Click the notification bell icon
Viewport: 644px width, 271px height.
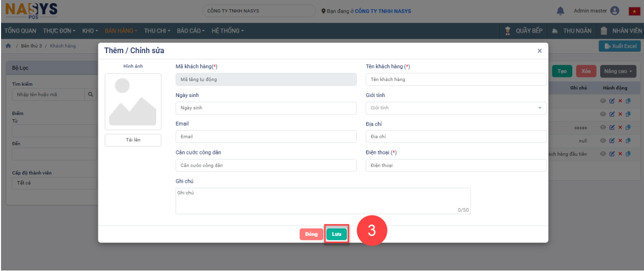[560, 11]
